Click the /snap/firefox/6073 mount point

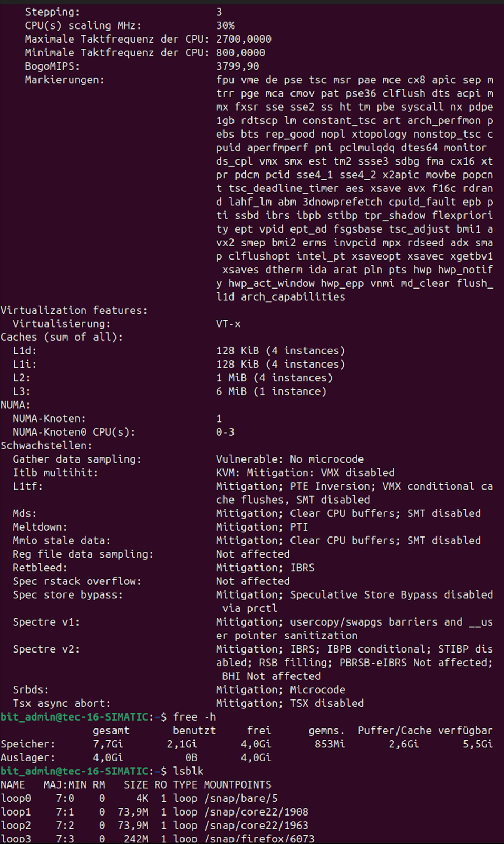click(259, 839)
